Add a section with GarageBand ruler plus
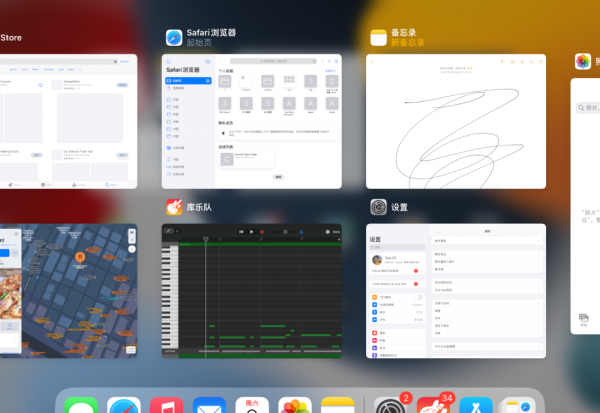This screenshot has width=600, height=413. 339,239
